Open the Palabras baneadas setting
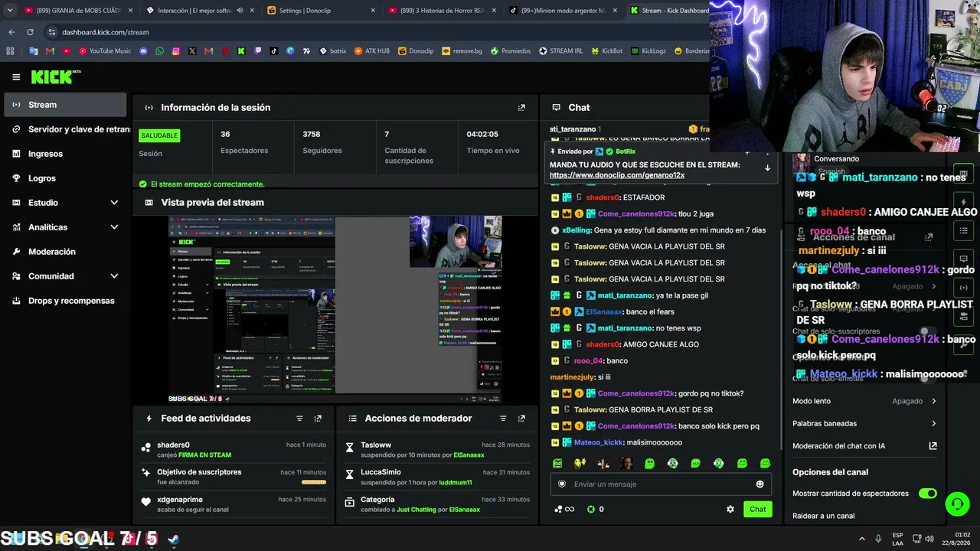The image size is (980, 551). (864, 423)
